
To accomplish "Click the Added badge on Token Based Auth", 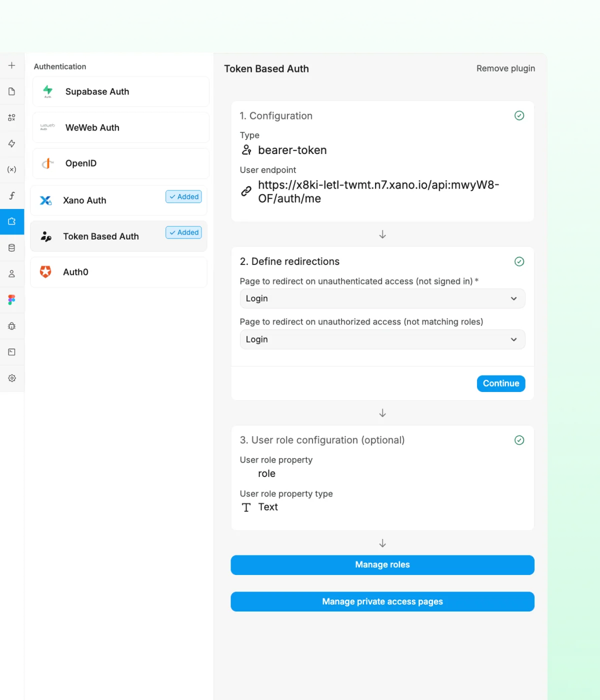I will 184,232.
